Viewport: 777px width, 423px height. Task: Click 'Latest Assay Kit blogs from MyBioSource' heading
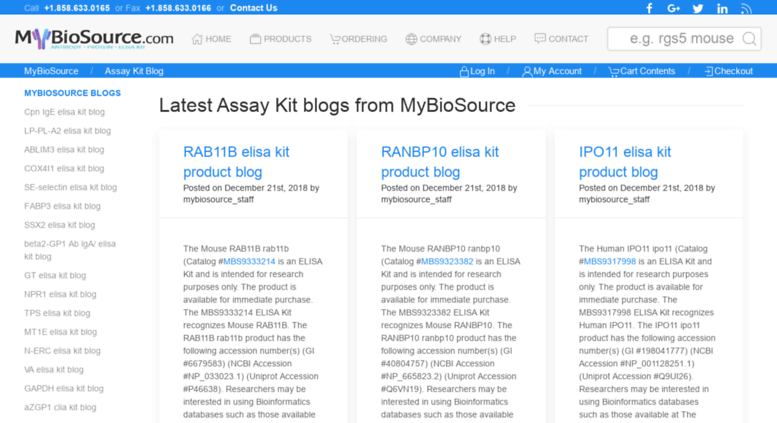(x=337, y=106)
